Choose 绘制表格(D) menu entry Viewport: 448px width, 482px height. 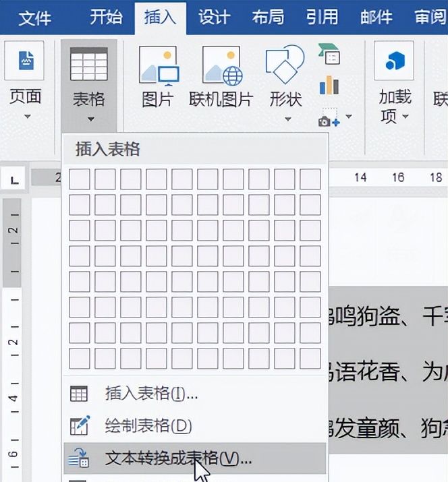[194, 426]
